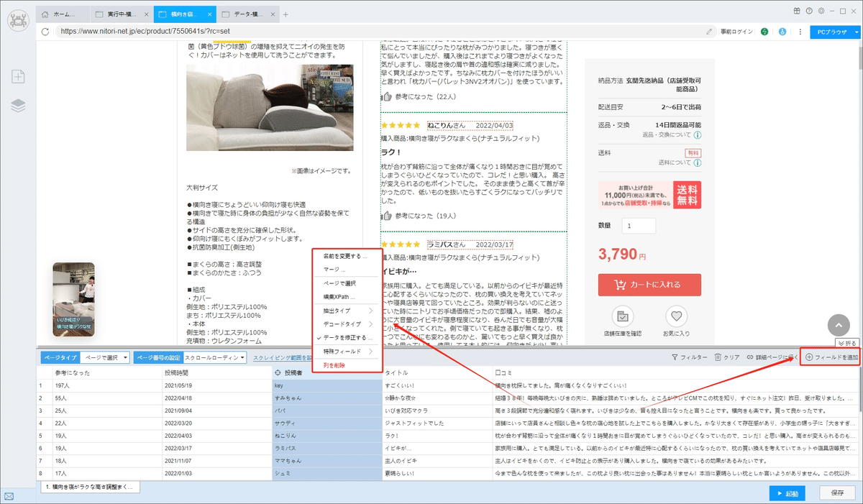Select the 投稿者 column header
Viewport: 863px width, 504px height.
[327, 373]
